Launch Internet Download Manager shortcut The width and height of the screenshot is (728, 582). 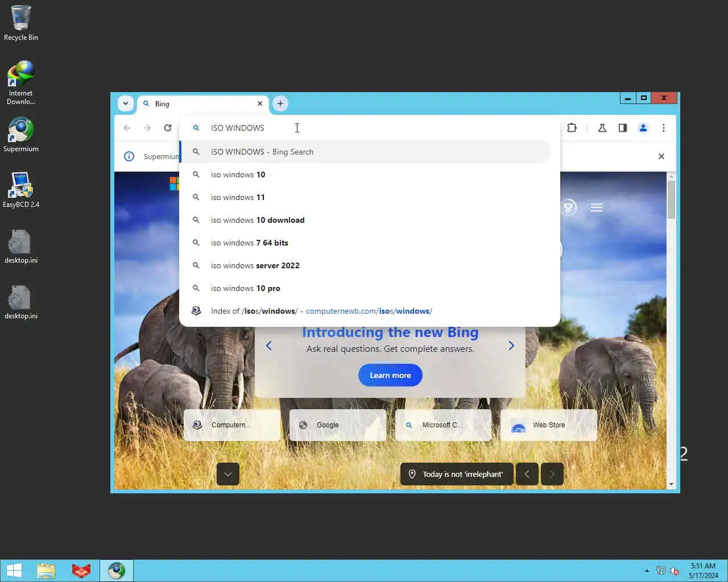click(20, 82)
